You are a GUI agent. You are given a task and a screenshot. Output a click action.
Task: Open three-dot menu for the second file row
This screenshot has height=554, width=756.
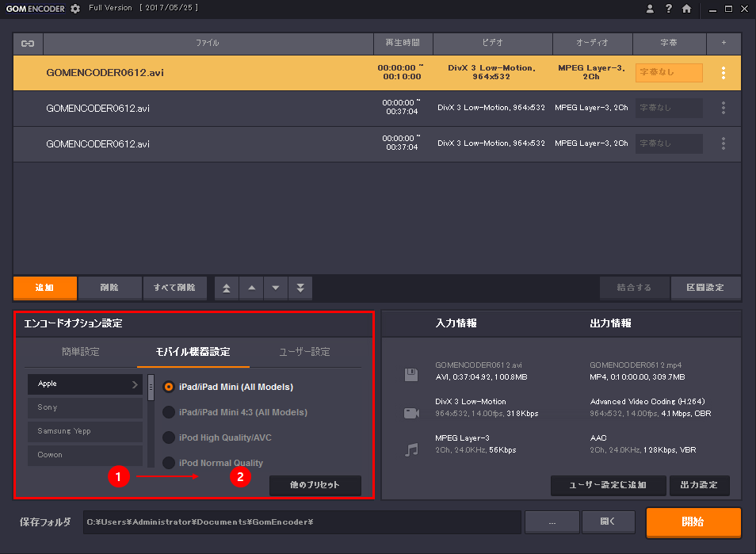tap(724, 108)
